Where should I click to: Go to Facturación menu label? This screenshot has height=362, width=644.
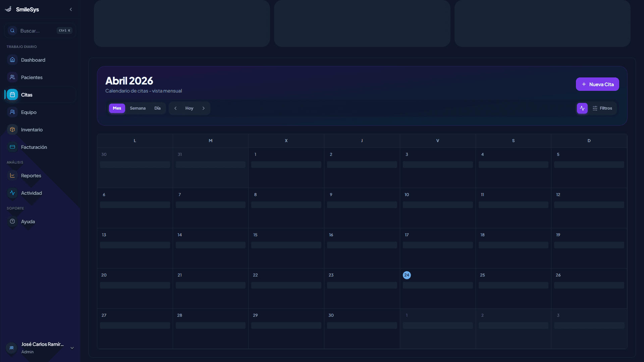pos(34,147)
